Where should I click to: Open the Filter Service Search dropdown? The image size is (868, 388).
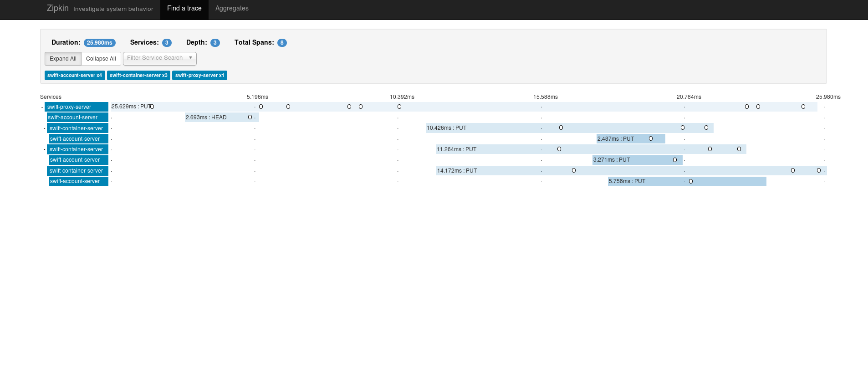click(x=159, y=58)
